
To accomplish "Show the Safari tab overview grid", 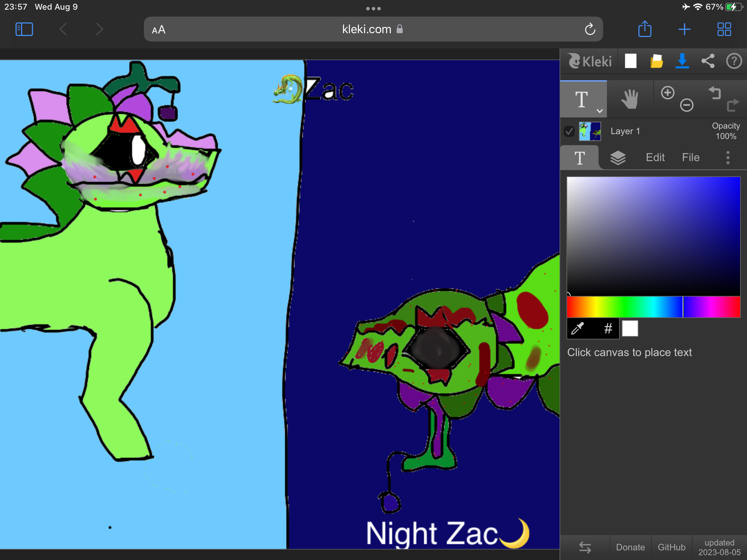I will point(724,29).
